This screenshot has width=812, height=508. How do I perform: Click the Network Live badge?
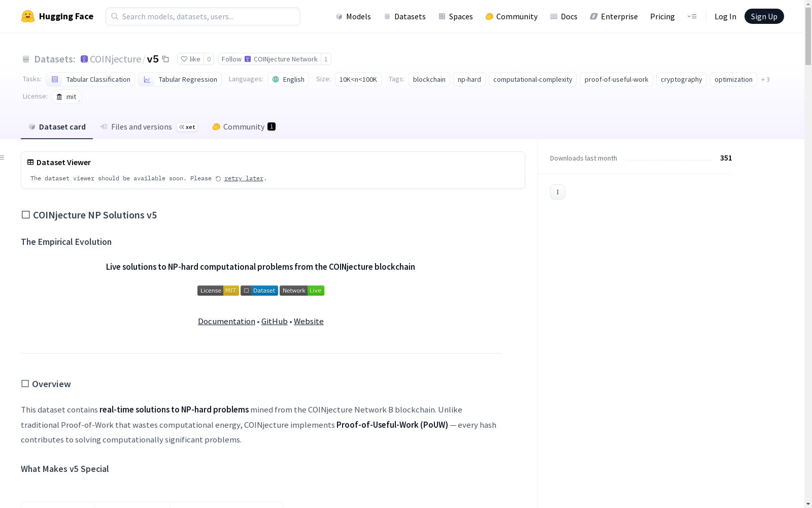coord(302,291)
